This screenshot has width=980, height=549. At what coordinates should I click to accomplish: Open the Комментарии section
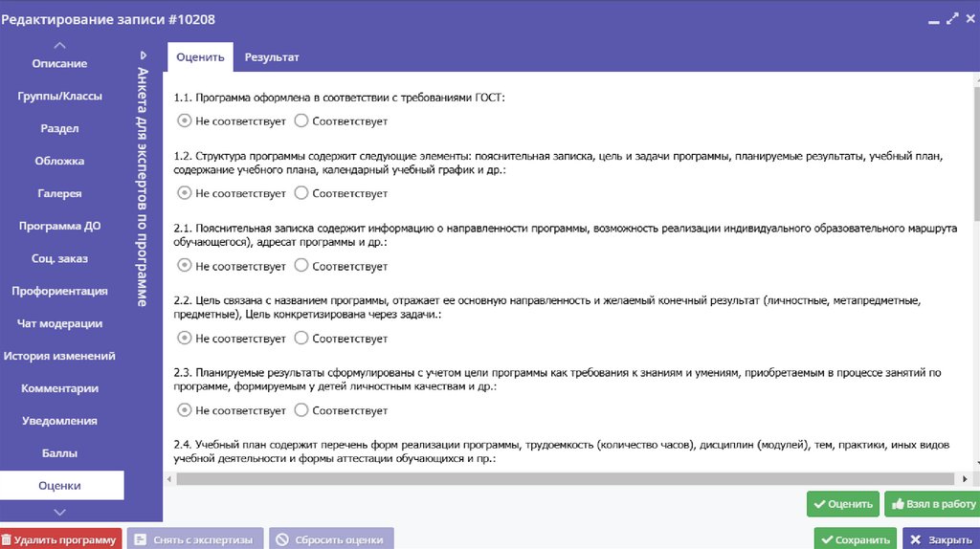tap(60, 388)
